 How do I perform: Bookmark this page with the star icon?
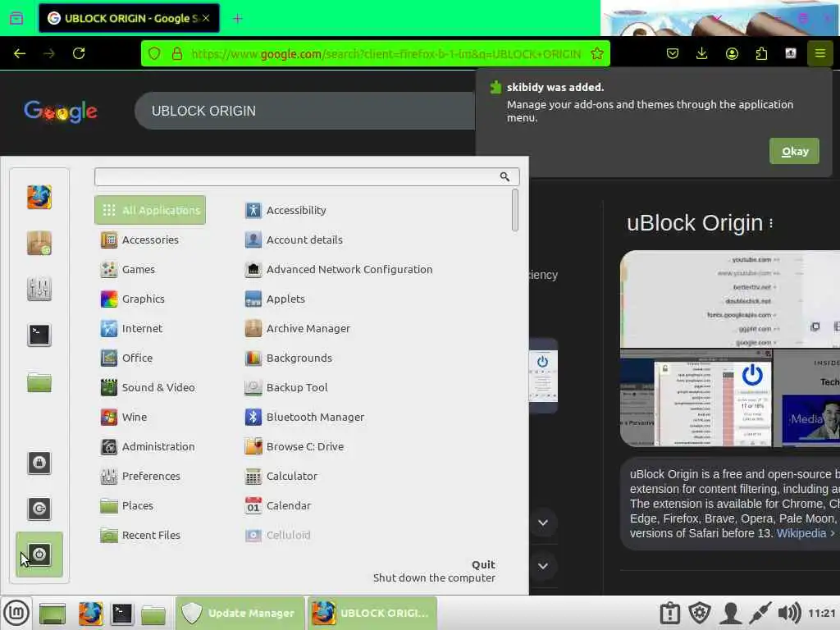pyautogui.click(x=597, y=53)
